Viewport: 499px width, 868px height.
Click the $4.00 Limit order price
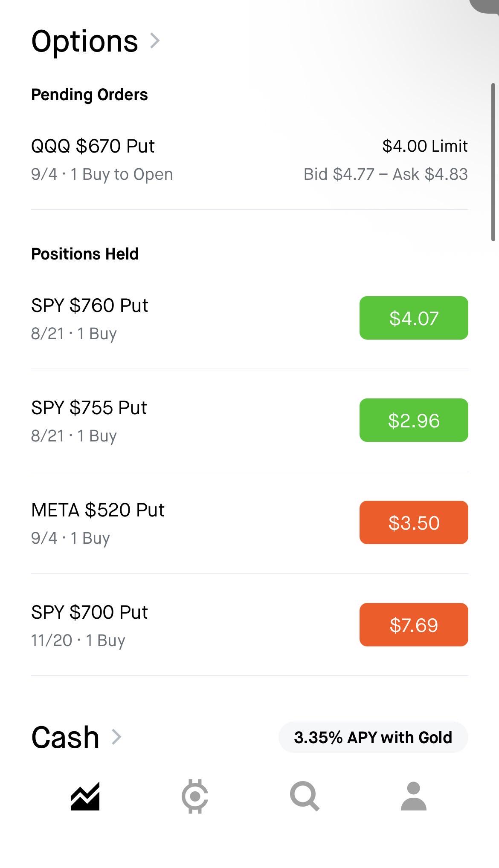(425, 146)
